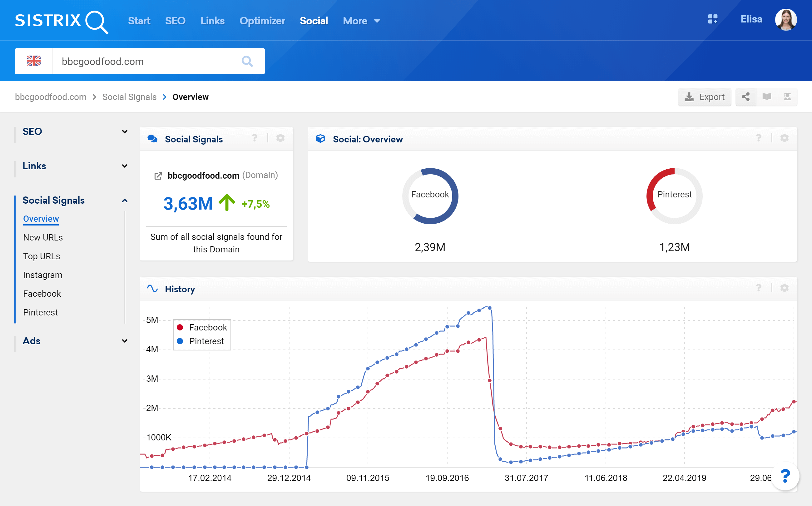Select Top URLs in sidebar
The width and height of the screenshot is (812, 506).
click(x=42, y=256)
